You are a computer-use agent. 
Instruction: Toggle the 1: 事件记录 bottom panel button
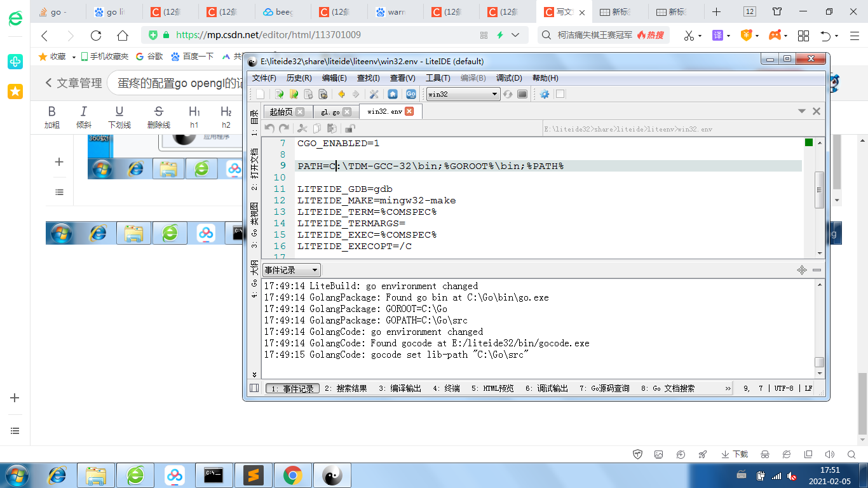click(x=292, y=388)
